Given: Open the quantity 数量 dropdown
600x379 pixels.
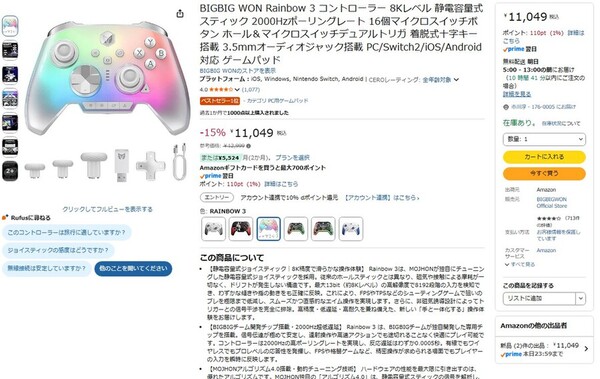Looking at the screenshot, I should (544, 139).
